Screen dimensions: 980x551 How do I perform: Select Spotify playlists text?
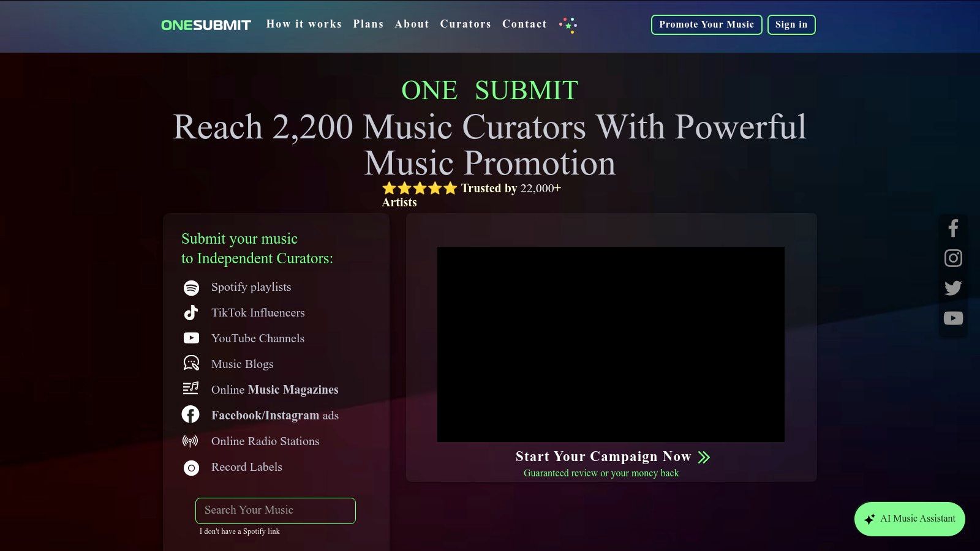(x=251, y=287)
